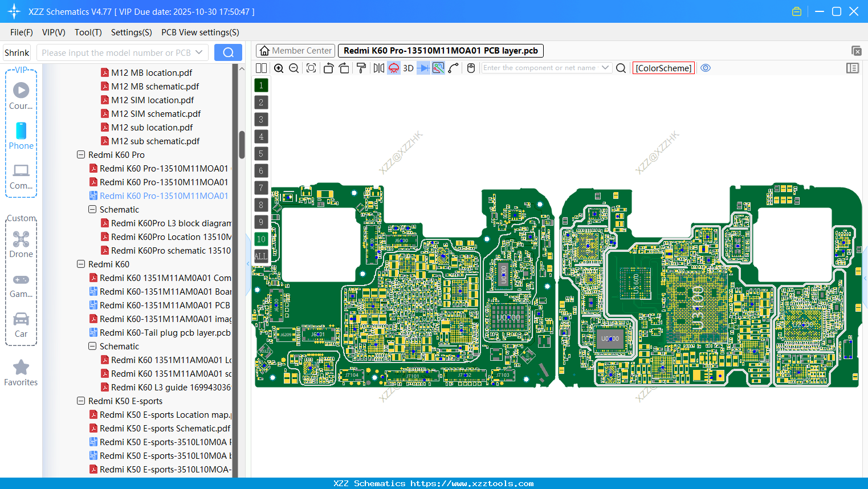The width and height of the screenshot is (868, 489).
Task: Toggle the diode symbol display button
Action: pyautogui.click(x=423, y=68)
